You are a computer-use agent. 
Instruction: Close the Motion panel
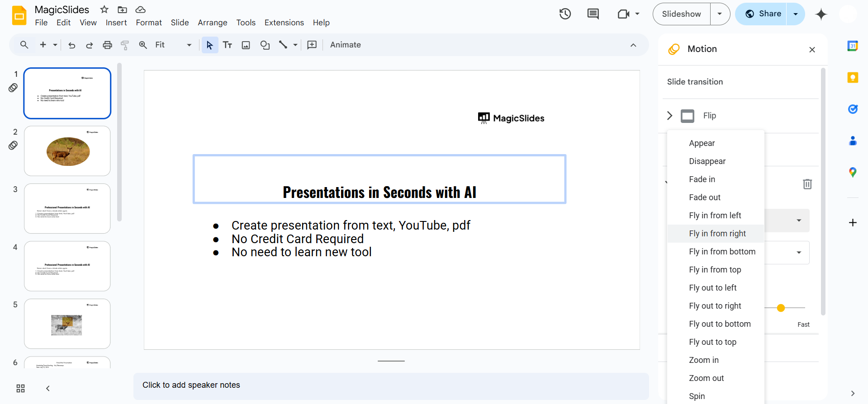click(812, 50)
